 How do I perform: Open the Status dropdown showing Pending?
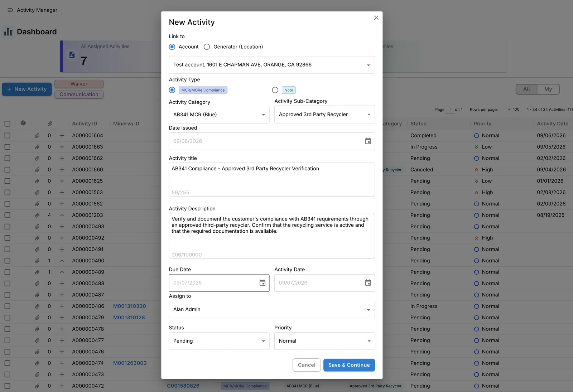[219, 341]
